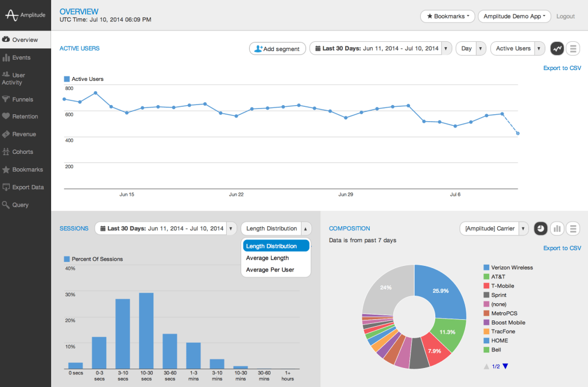588x387 pixels.
Task: Click the Logout link
Action: (x=565, y=17)
